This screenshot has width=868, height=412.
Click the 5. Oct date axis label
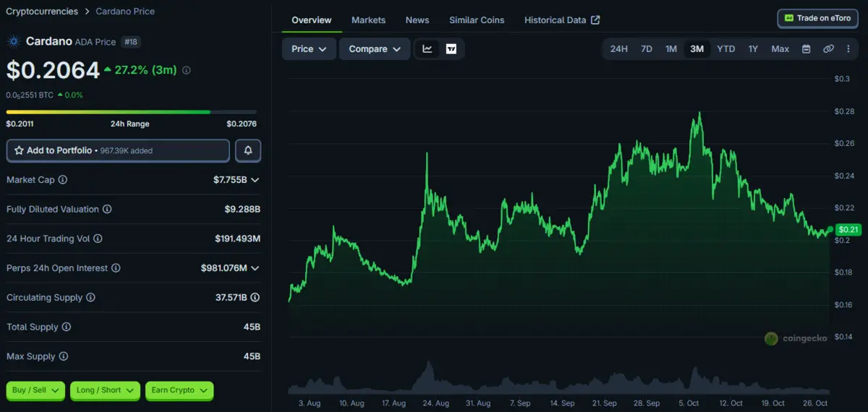(x=689, y=403)
